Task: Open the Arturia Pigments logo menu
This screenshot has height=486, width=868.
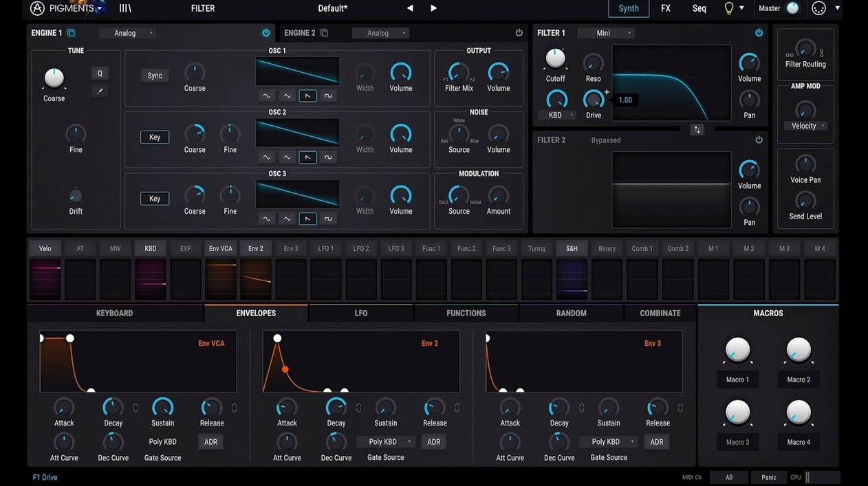Action: coord(67,8)
